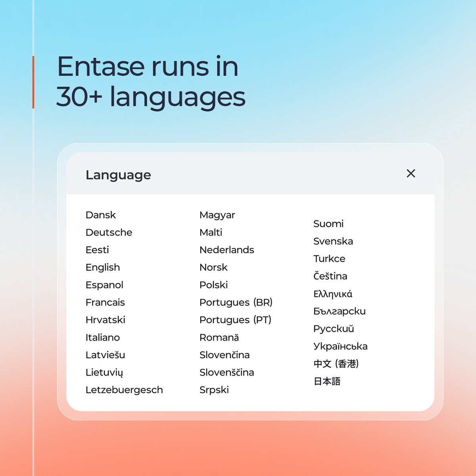Select Slovenčina language

click(225, 355)
